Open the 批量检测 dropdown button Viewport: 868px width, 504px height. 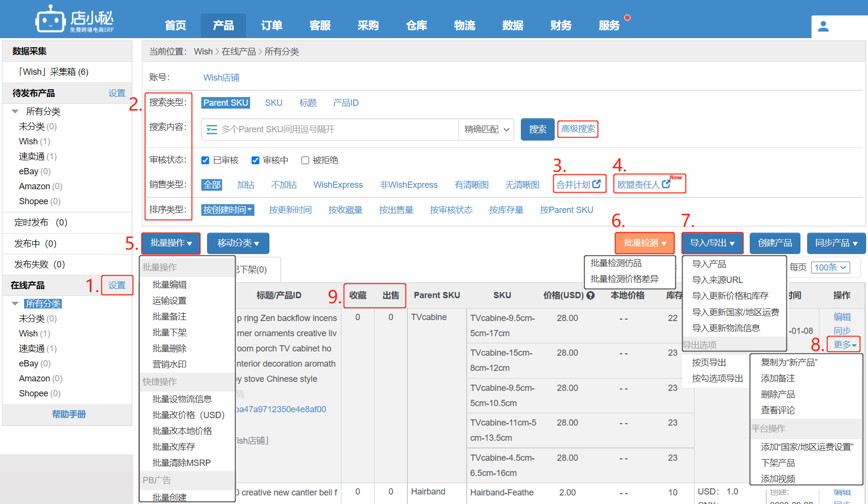pyautogui.click(x=644, y=243)
